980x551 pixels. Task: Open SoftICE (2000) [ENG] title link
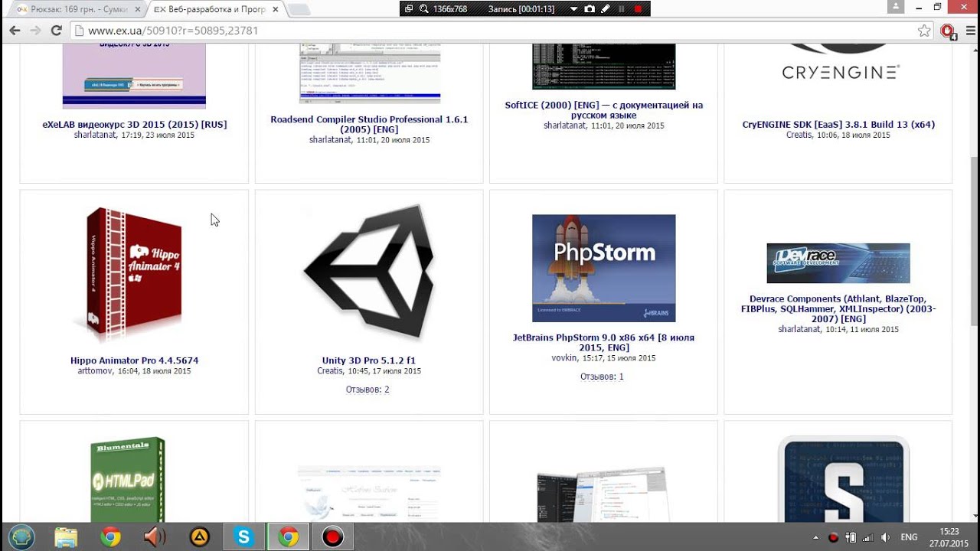[x=603, y=110]
